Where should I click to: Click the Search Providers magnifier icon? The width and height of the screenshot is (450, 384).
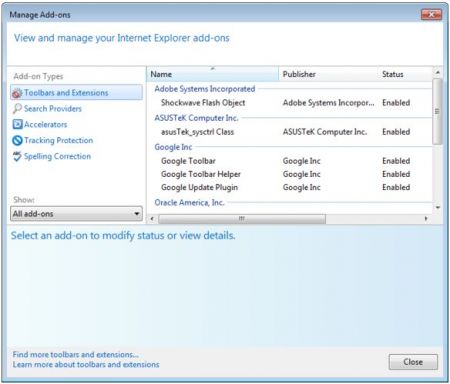[17, 109]
